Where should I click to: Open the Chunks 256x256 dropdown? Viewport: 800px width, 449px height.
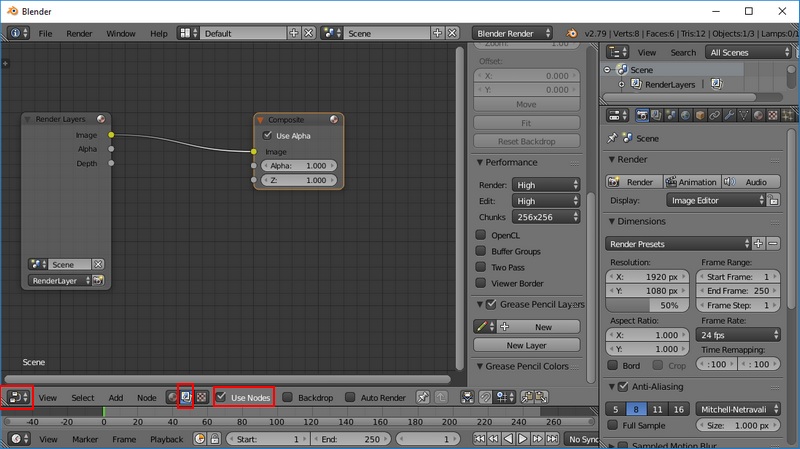546,217
